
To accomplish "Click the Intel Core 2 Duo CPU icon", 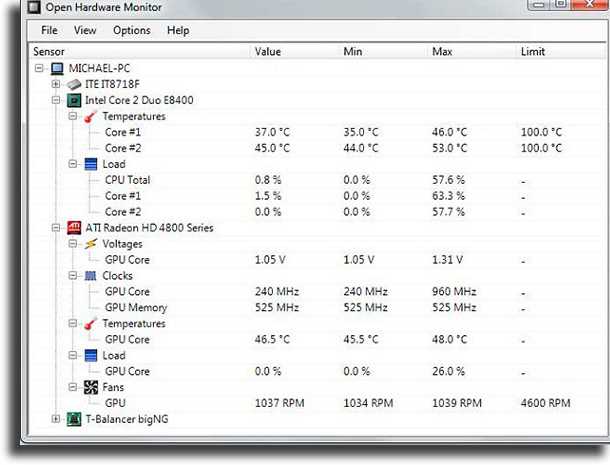I will click(74, 100).
